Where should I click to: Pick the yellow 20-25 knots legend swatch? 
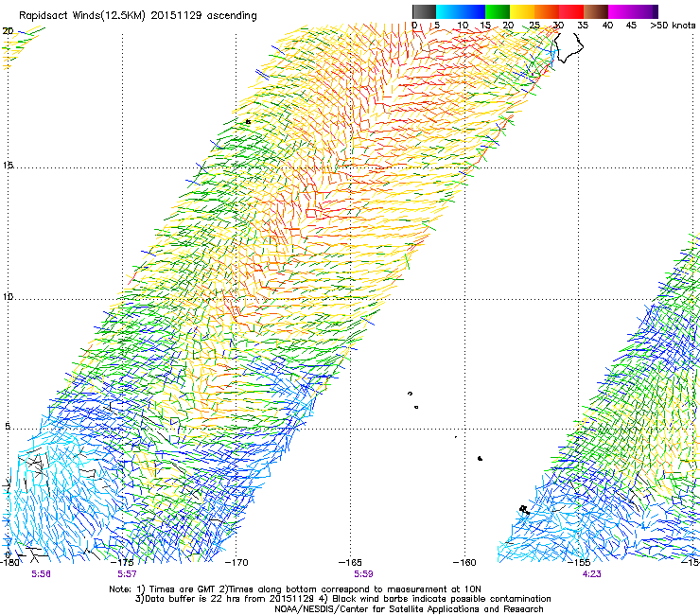522,11
